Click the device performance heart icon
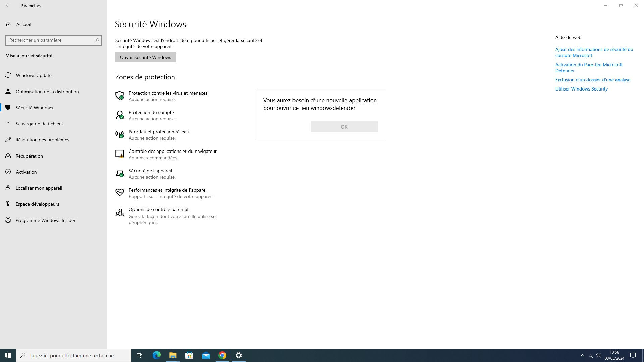The width and height of the screenshot is (644, 362). [x=120, y=192]
